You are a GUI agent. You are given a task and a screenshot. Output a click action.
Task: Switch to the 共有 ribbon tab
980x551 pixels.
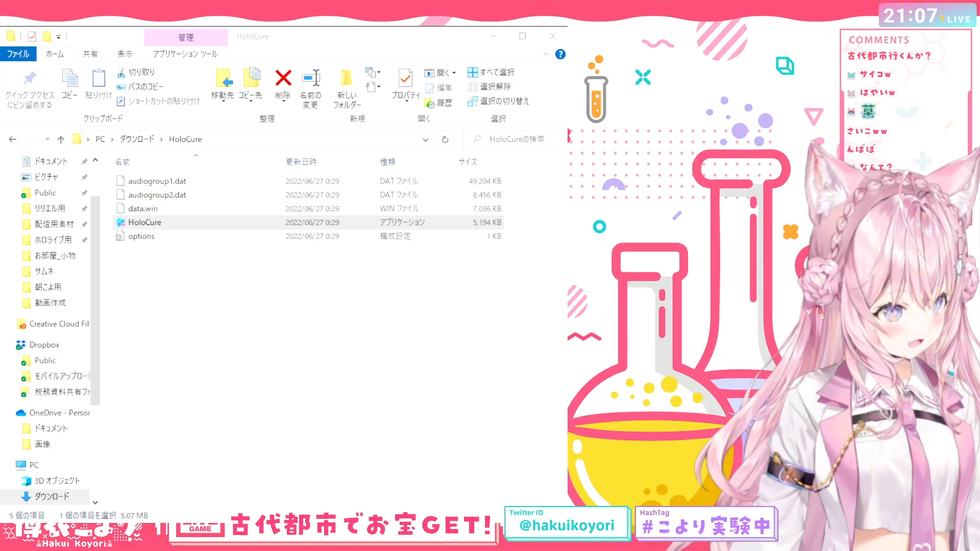[x=90, y=54]
